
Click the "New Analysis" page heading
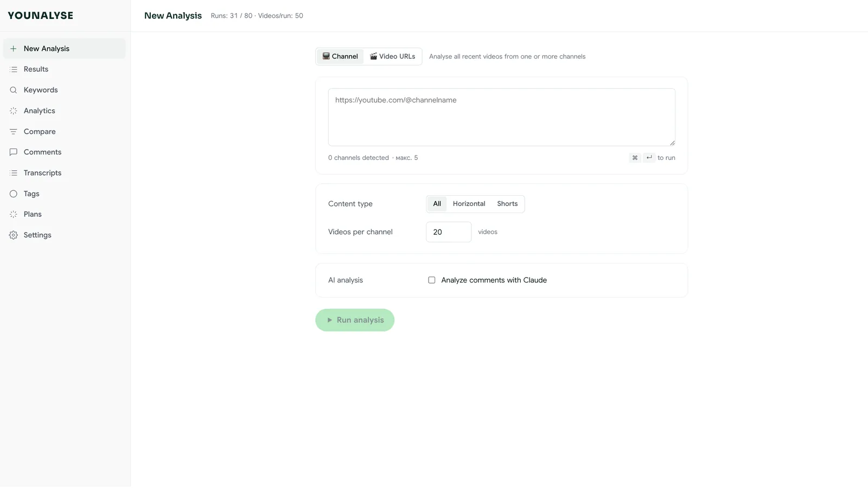pyautogui.click(x=173, y=16)
